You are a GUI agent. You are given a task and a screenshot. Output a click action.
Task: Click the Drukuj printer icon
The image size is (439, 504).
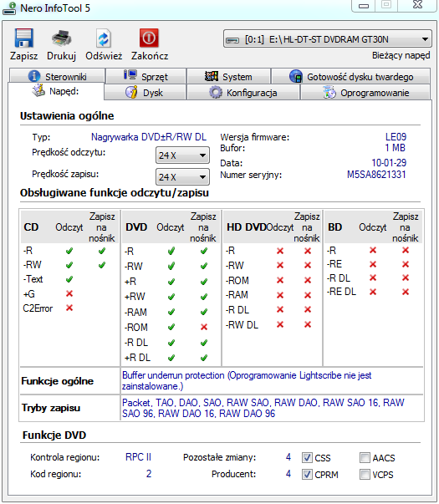[x=61, y=38]
